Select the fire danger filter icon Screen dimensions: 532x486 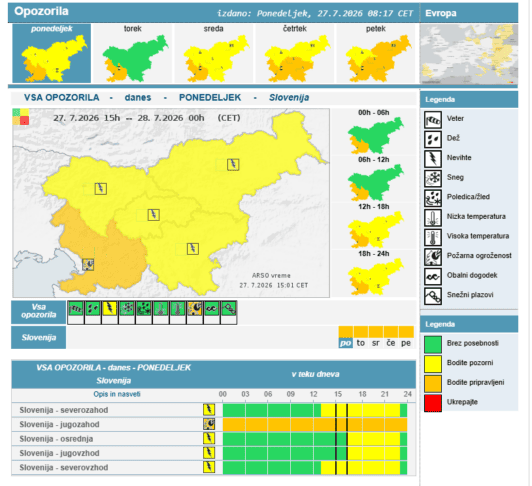click(195, 309)
